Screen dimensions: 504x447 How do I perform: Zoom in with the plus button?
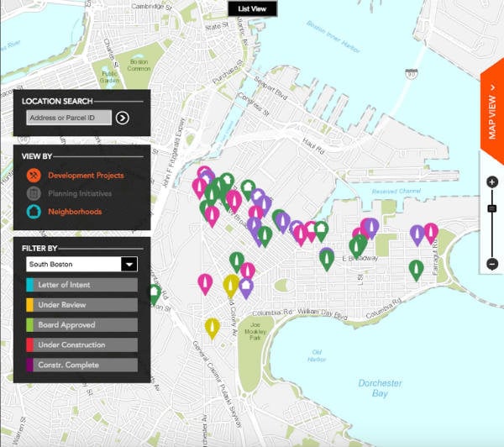[492, 182]
